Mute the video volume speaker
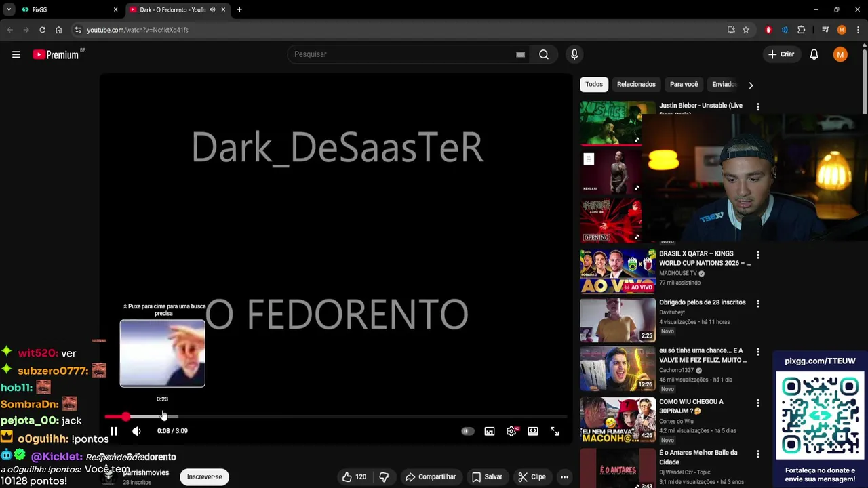868x488 pixels. click(136, 431)
